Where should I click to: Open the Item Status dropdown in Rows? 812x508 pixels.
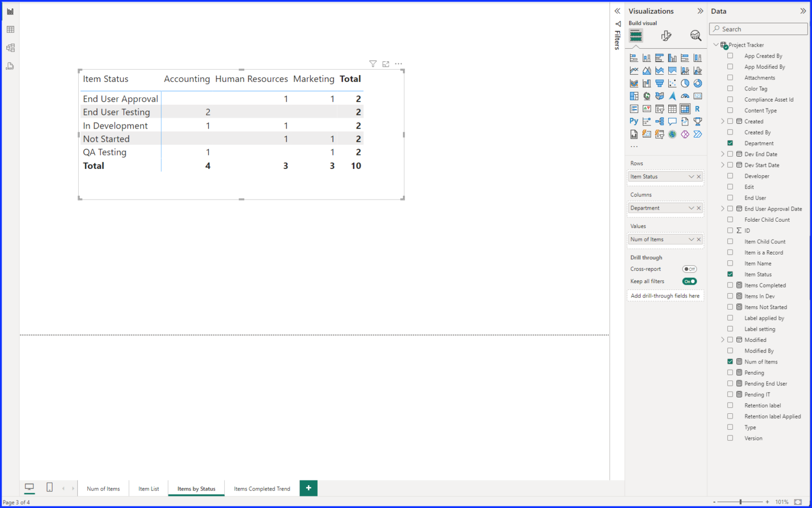click(x=691, y=176)
